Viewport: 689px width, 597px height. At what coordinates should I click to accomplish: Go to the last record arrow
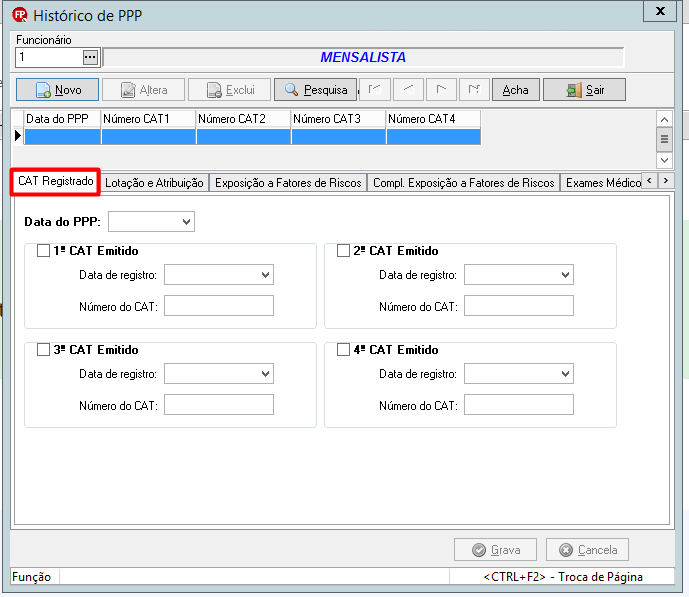click(474, 90)
